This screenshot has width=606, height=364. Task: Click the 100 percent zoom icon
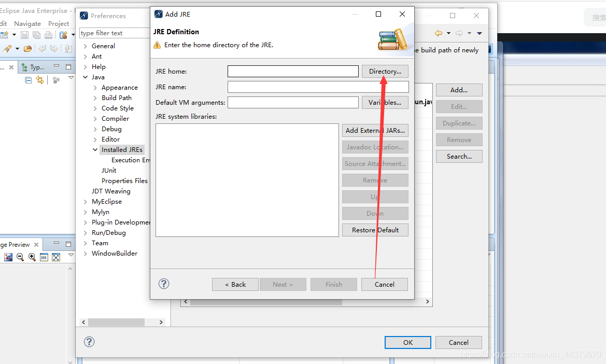pyautogui.click(x=44, y=257)
